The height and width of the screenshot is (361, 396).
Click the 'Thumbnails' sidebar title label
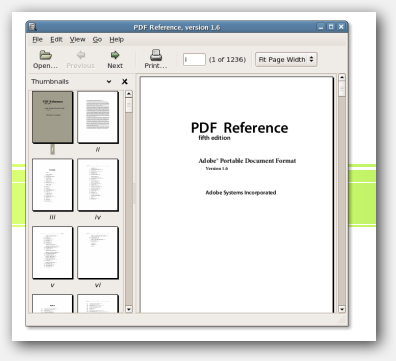pos(50,82)
